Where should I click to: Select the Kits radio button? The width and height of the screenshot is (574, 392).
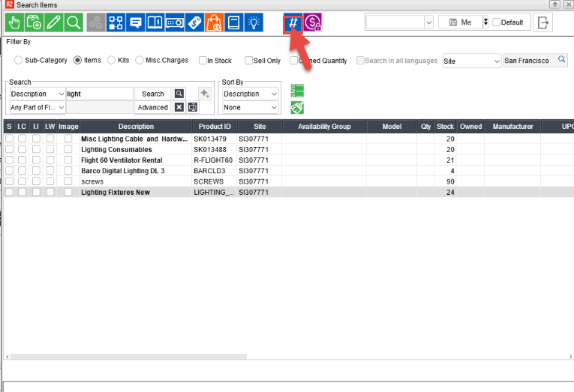click(x=111, y=60)
